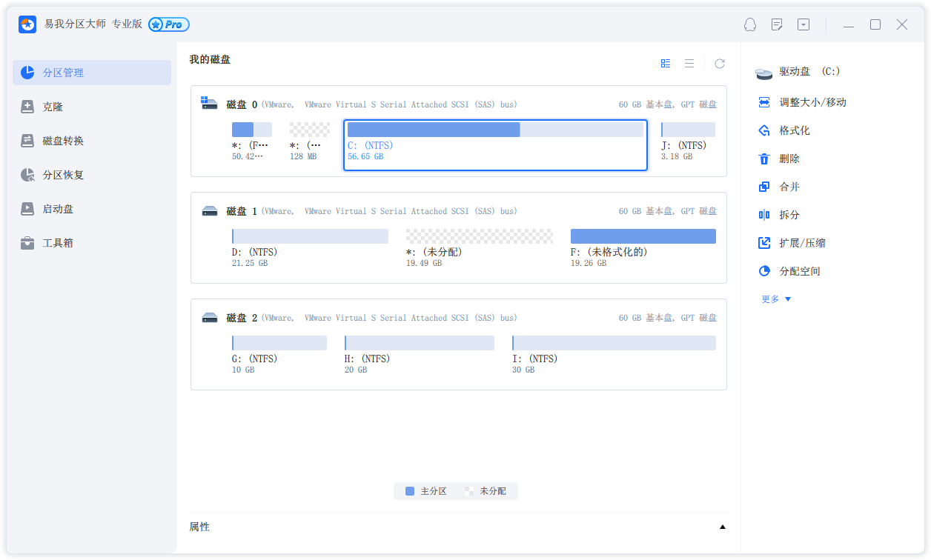Open the title bar dropdown menu icon

pos(804,24)
